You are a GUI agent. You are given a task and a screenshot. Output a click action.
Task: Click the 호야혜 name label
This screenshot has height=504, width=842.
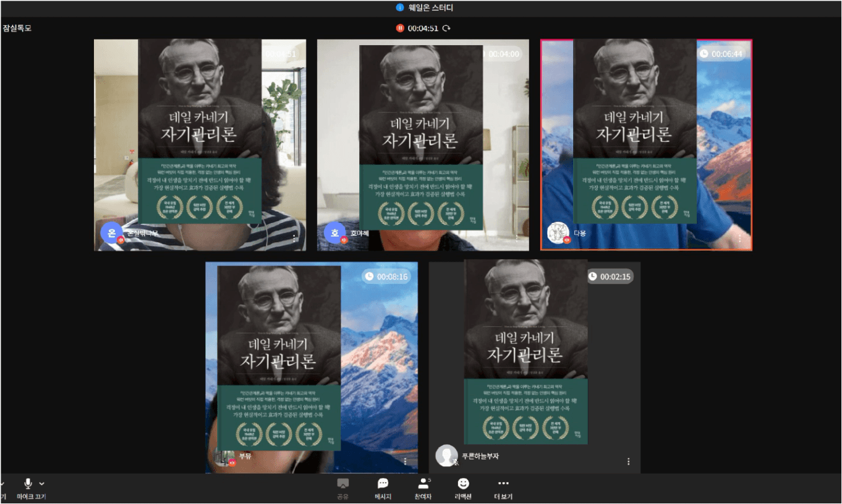359,233
